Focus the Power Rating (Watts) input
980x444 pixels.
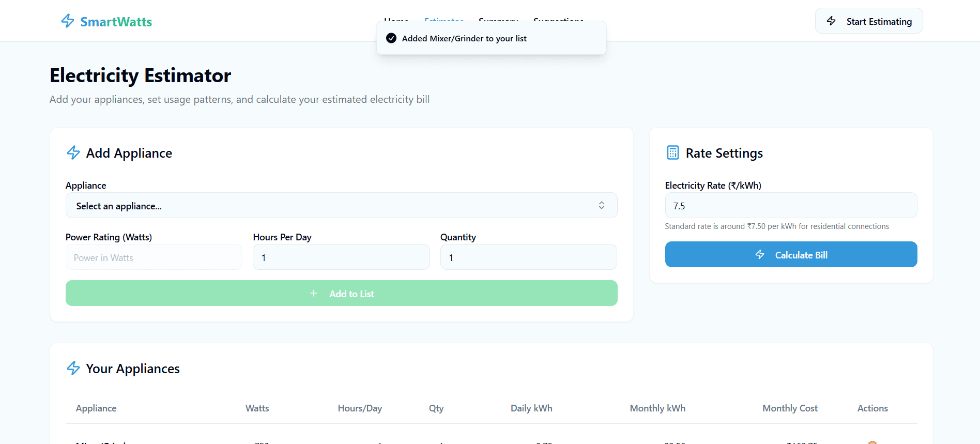pos(154,257)
